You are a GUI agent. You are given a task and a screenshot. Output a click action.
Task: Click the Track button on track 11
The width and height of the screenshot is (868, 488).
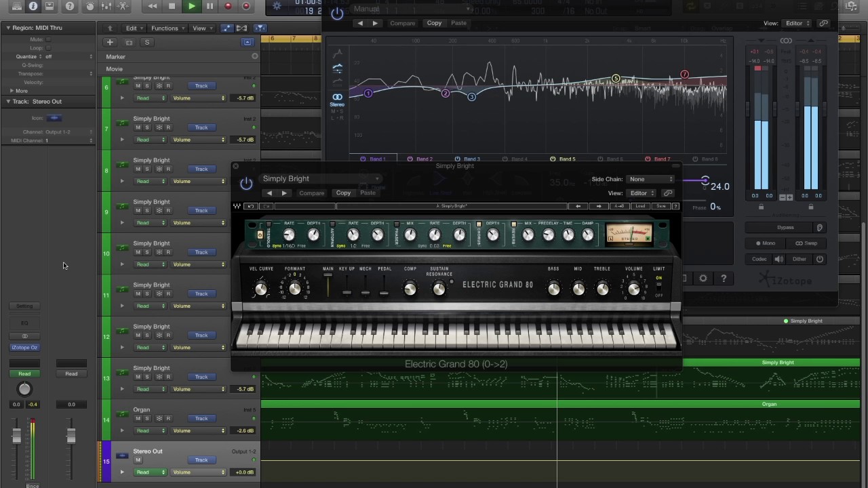point(201,293)
